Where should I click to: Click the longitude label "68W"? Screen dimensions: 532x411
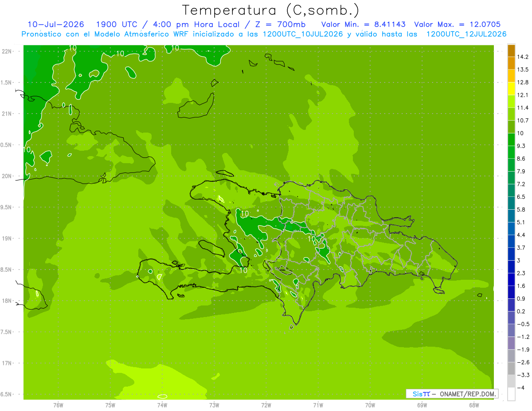pos(474,405)
